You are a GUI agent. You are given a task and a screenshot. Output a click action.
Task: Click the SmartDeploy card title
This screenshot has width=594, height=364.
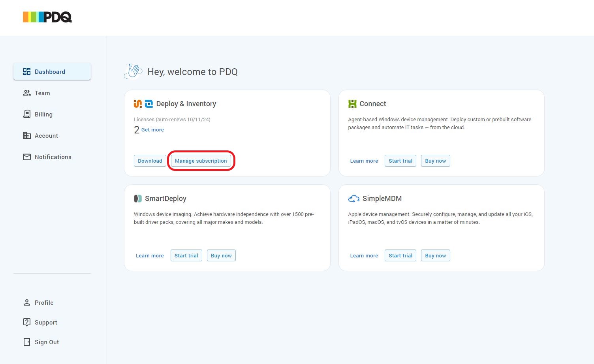tap(165, 199)
